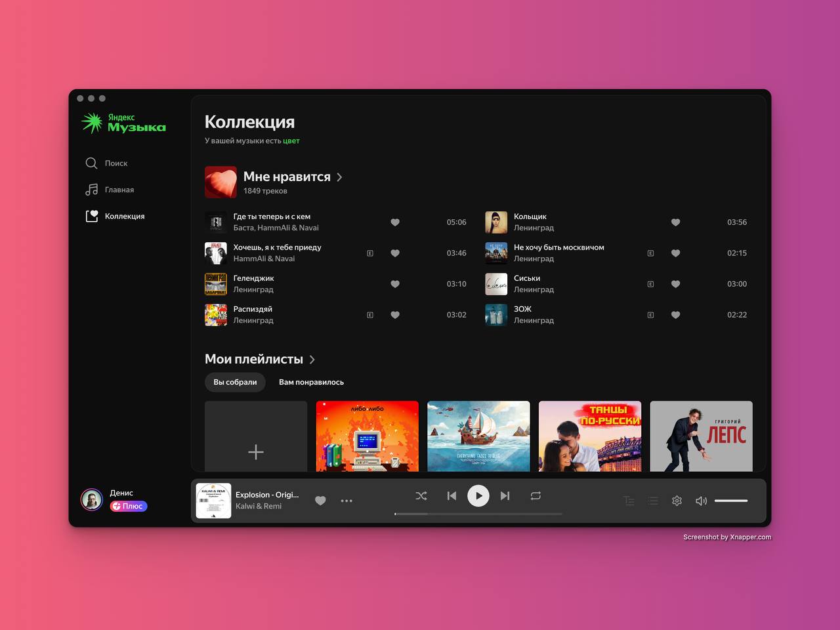Select the Вы собрали tab

point(235,382)
